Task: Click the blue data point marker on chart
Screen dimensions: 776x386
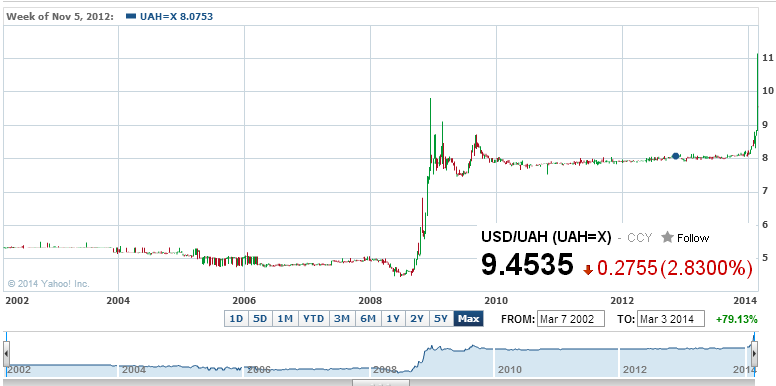Action: pyautogui.click(x=676, y=156)
